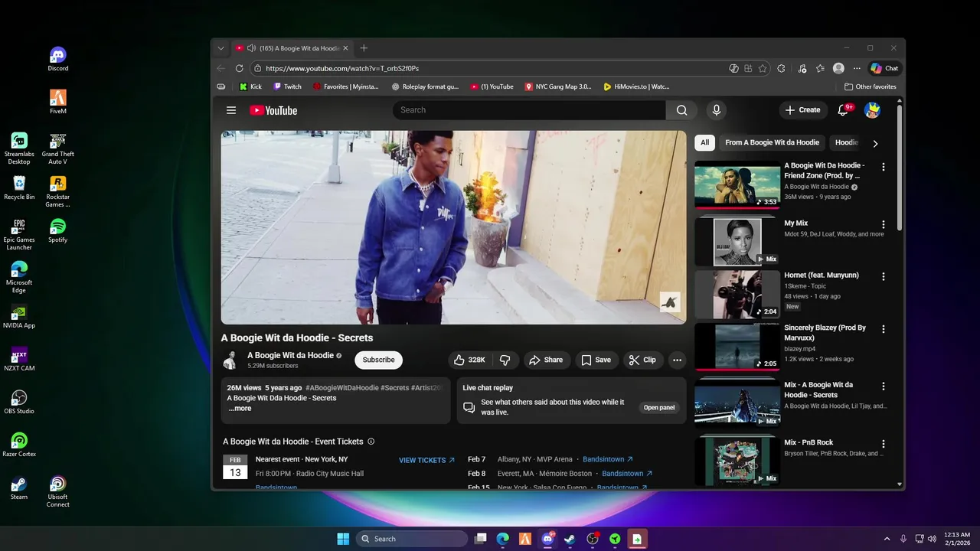This screenshot has height=551, width=980.
Task: Open Edge settings and more menu
Action: coord(857,68)
